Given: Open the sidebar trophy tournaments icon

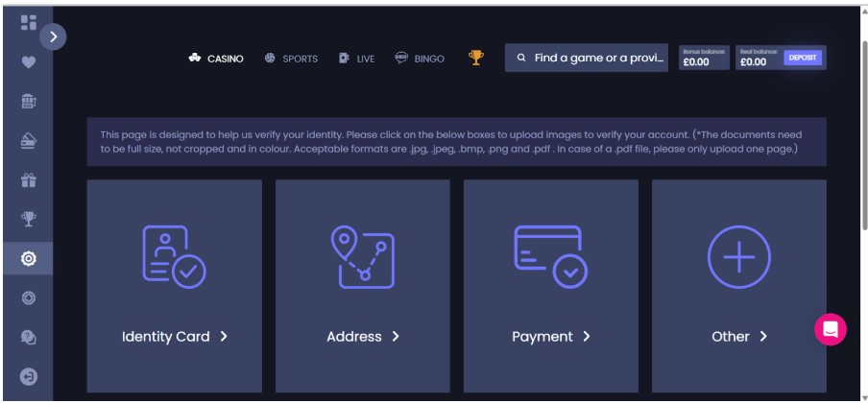Looking at the screenshot, I should 27,216.
